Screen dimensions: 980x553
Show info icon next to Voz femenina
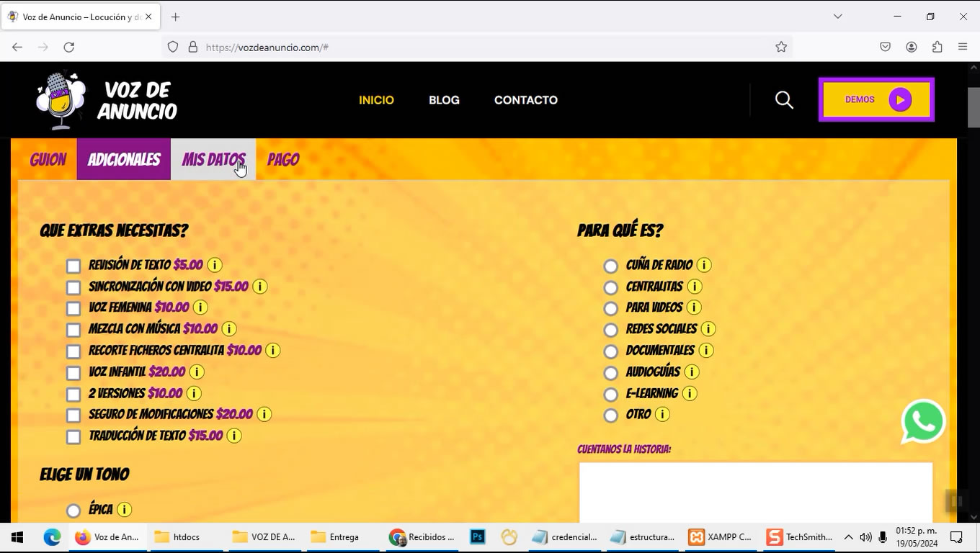click(200, 307)
